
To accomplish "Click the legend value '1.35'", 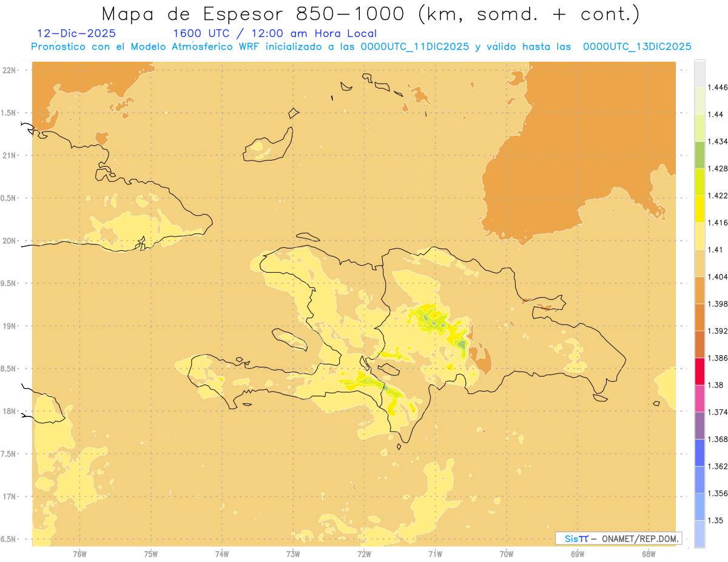I will (x=716, y=520).
